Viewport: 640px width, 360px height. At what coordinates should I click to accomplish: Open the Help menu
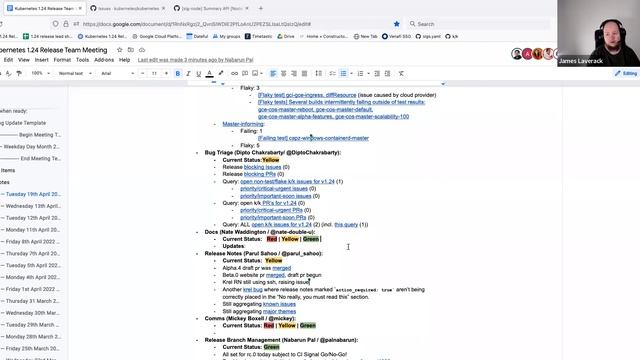[124, 60]
